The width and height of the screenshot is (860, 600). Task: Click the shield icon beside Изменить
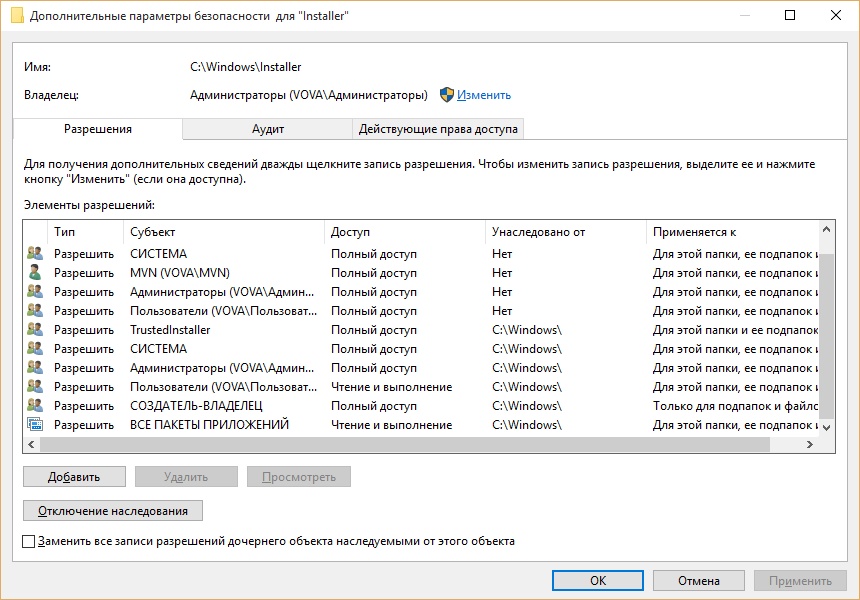coord(447,95)
